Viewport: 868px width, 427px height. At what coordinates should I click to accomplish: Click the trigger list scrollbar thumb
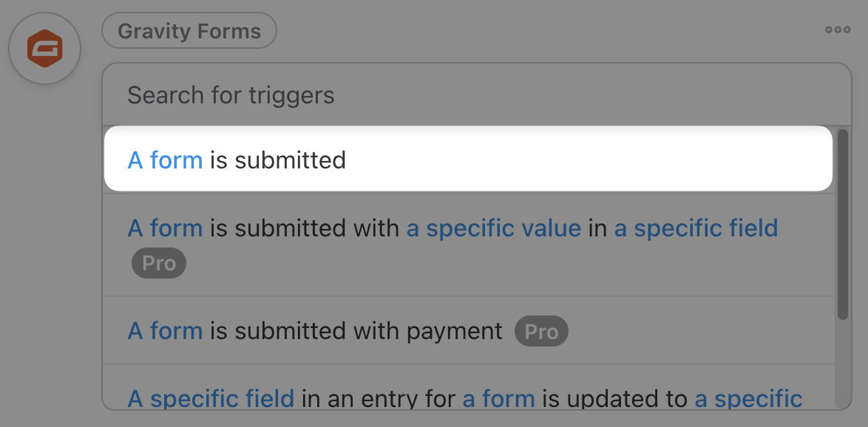(842, 225)
